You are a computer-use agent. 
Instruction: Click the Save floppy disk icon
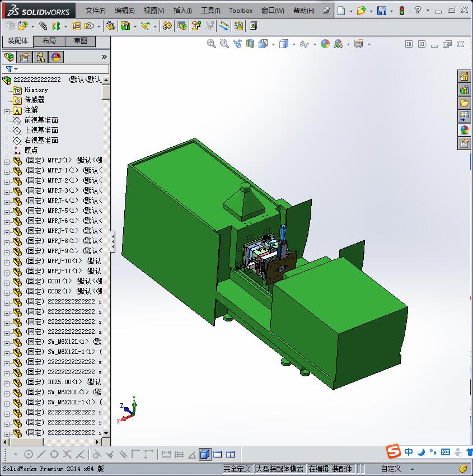click(382, 11)
